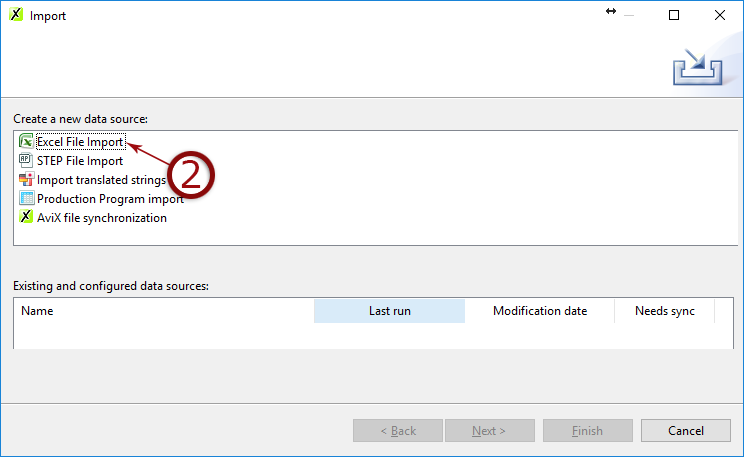Select the Excel File Import entry

[80, 142]
